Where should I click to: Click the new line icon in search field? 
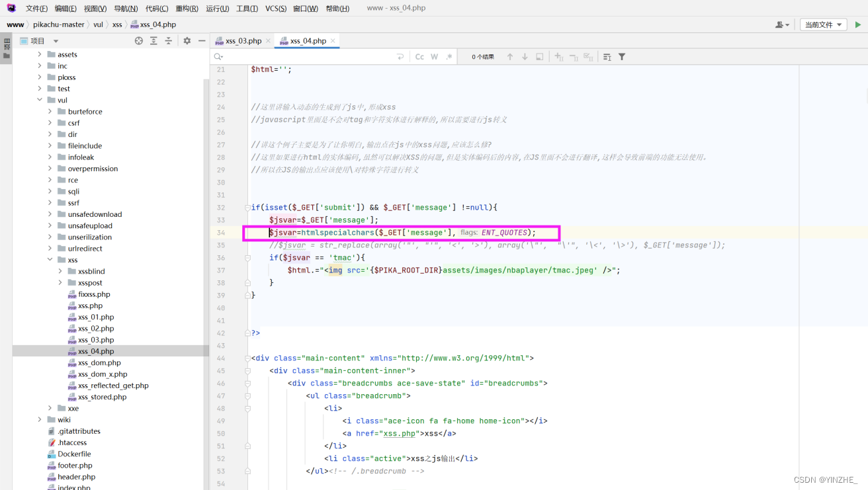pyautogui.click(x=400, y=57)
